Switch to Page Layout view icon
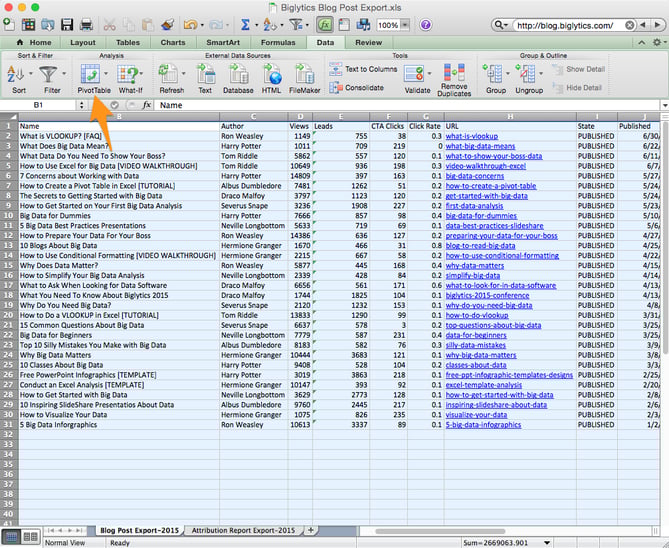The height and width of the screenshot is (548, 669). coord(30,536)
